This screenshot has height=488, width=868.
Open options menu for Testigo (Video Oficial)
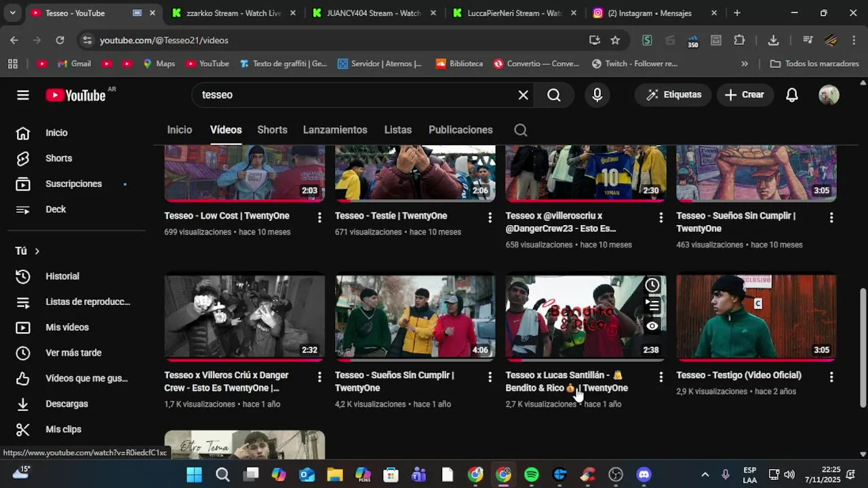coord(831,376)
